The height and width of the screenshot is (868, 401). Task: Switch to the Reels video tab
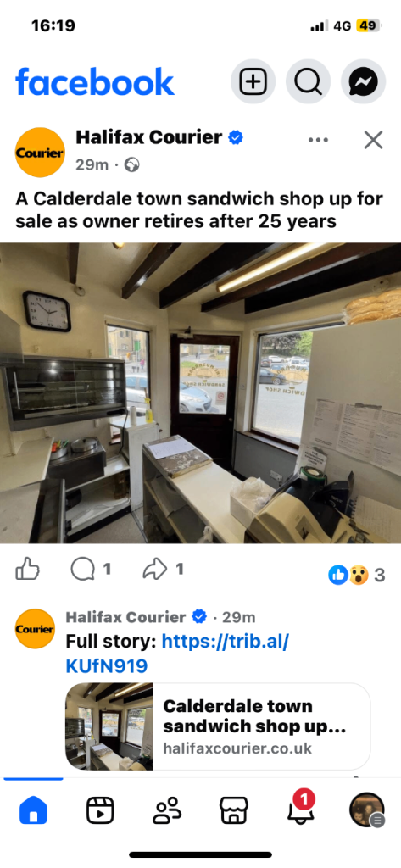point(100,811)
